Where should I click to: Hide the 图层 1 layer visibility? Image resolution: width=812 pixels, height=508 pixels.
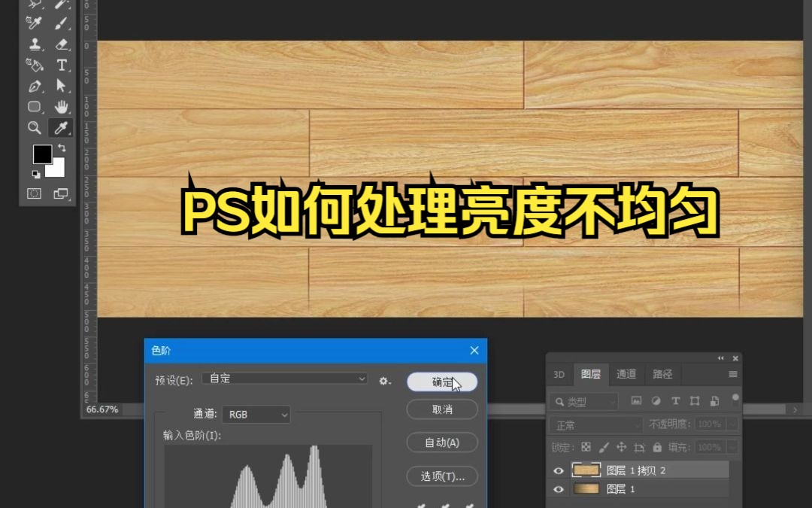click(x=557, y=489)
